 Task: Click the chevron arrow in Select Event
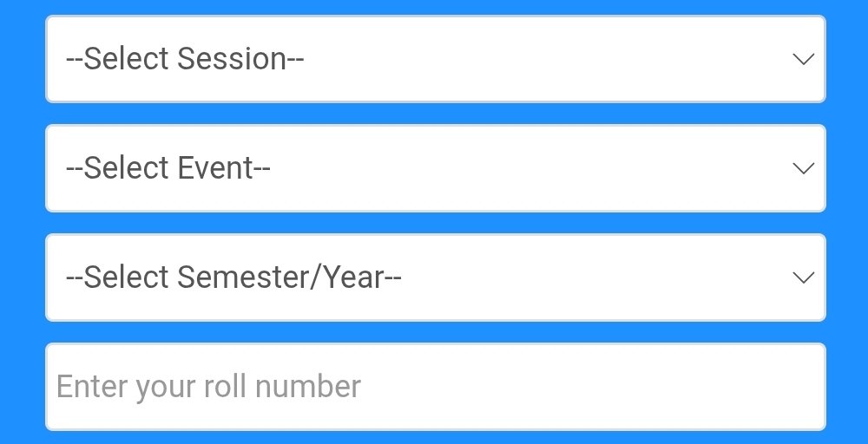[x=803, y=168]
